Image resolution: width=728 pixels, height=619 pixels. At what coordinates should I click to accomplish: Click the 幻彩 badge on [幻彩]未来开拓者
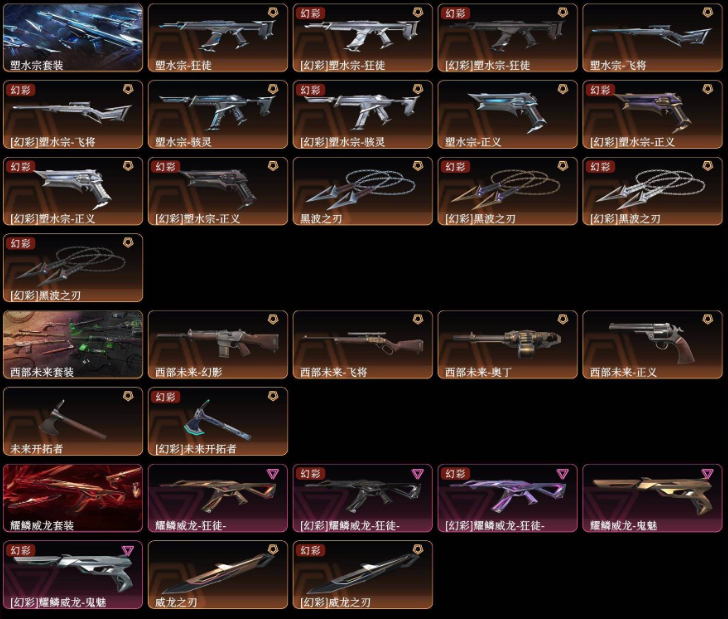[165, 397]
